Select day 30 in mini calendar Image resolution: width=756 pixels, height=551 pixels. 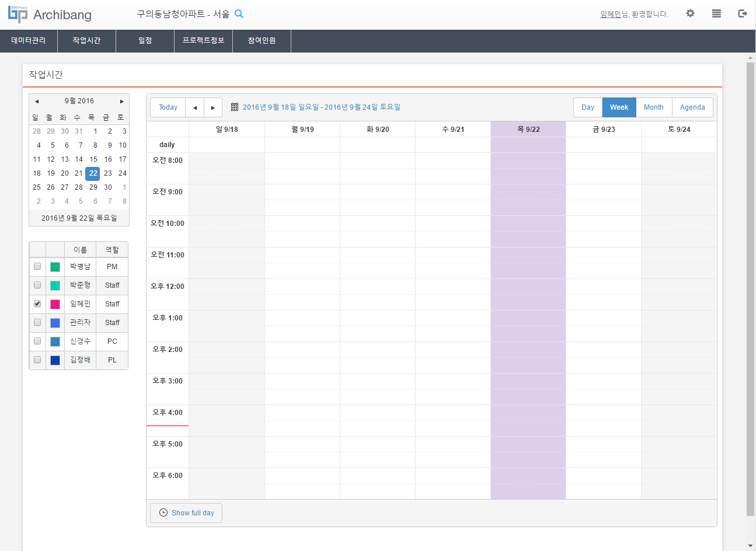107,187
